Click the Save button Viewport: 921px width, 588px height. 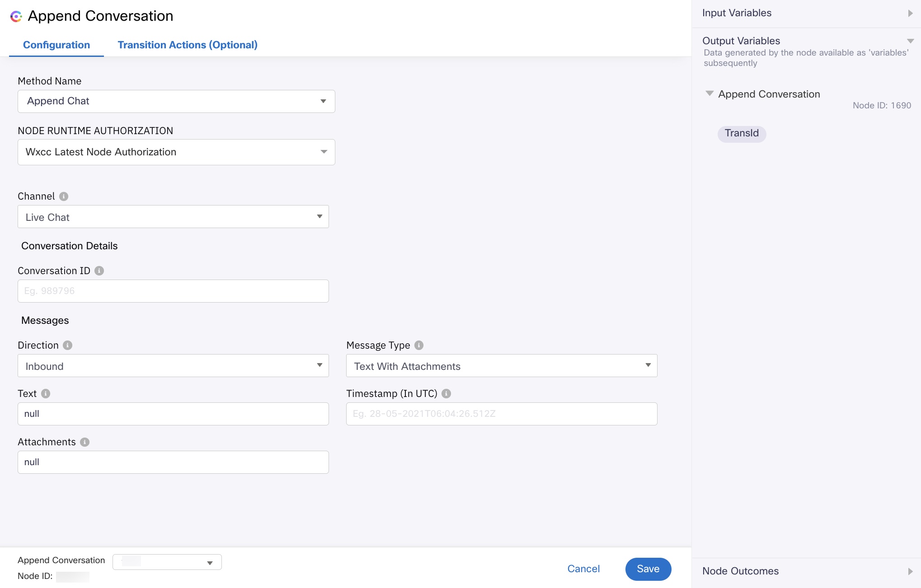[x=648, y=569]
